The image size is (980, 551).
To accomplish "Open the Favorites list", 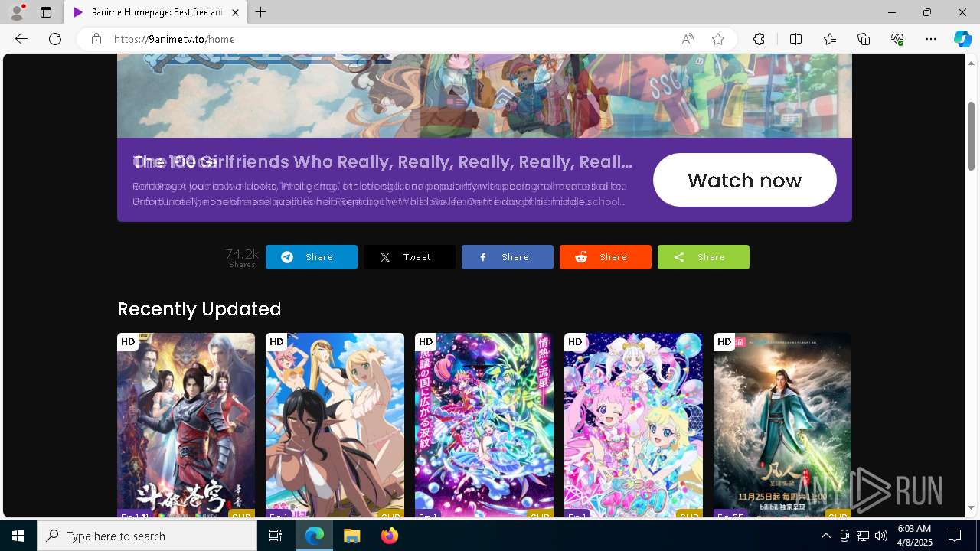I will [x=830, y=39].
